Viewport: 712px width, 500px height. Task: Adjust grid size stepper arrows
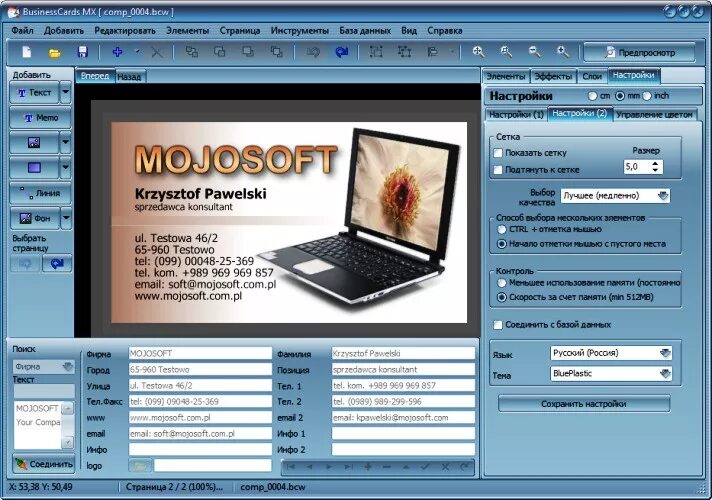(655, 167)
